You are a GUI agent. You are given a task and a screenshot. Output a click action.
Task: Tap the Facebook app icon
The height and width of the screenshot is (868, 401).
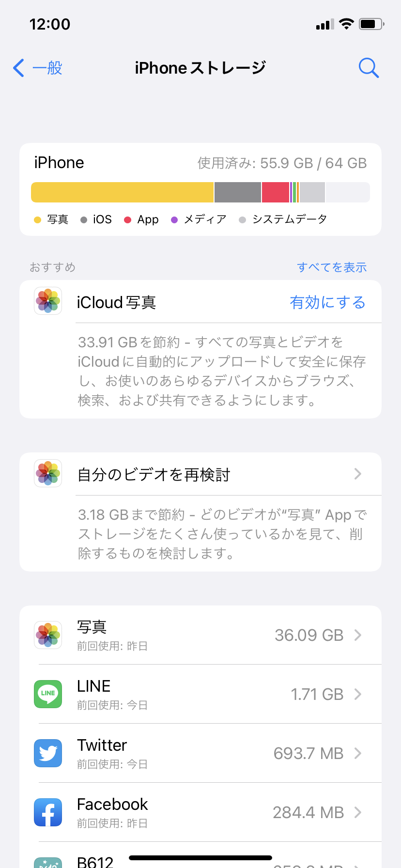pos(48,812)
